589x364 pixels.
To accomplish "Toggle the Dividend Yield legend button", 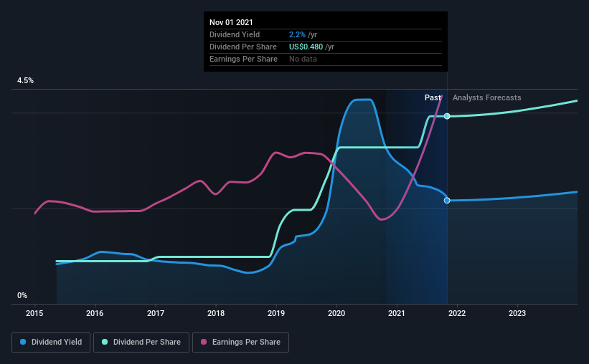I will 51,343.
